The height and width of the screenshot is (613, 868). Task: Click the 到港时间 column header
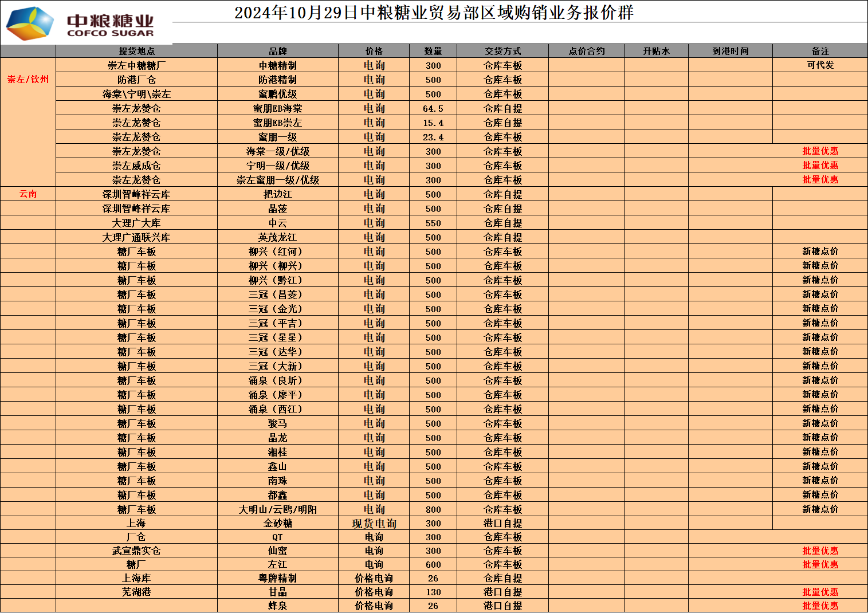tap(730, 51)
